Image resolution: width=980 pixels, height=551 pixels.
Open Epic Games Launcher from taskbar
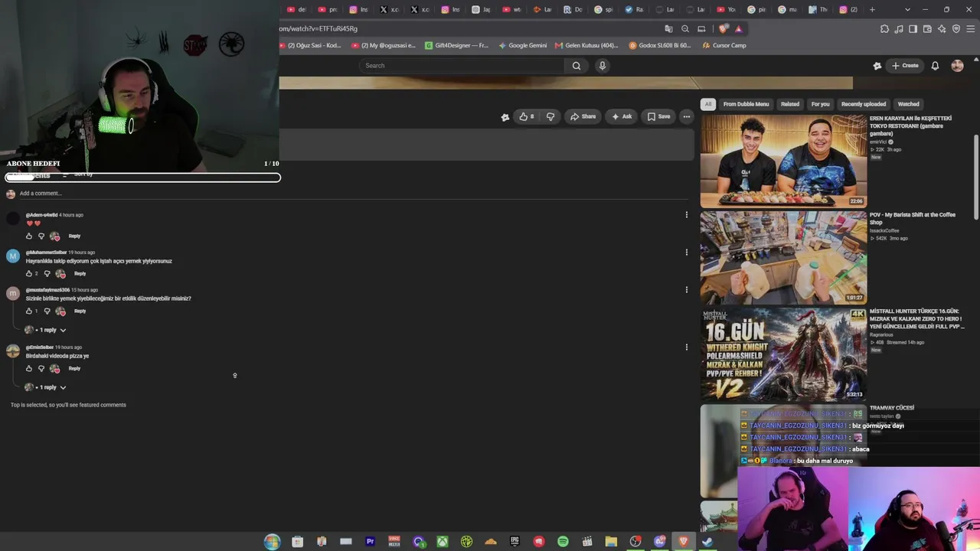[514, 542]
